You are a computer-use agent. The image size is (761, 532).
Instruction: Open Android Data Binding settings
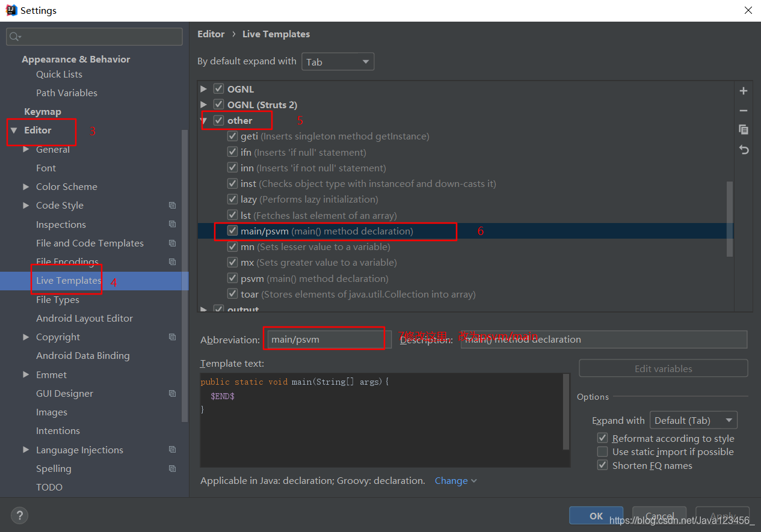point(82,355)
